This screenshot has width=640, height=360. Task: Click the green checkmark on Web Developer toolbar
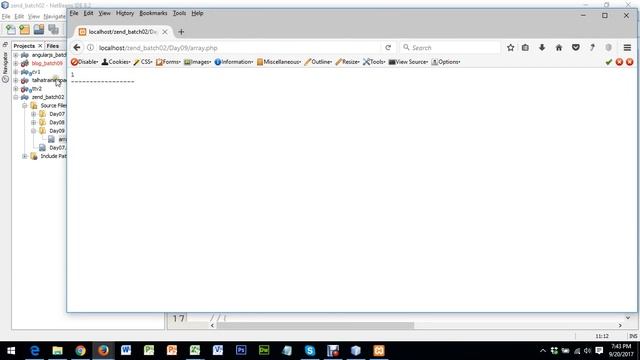click(x=609, y=62)
